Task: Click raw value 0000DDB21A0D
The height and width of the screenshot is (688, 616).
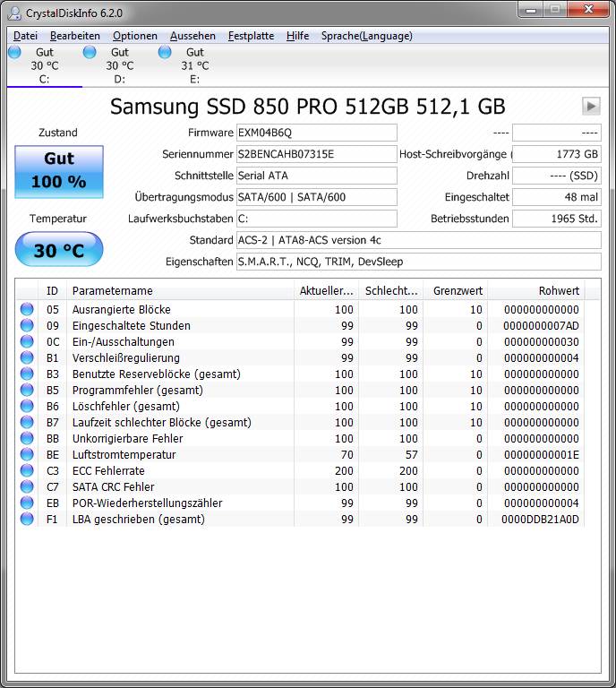Action: [x=540, y=519]
